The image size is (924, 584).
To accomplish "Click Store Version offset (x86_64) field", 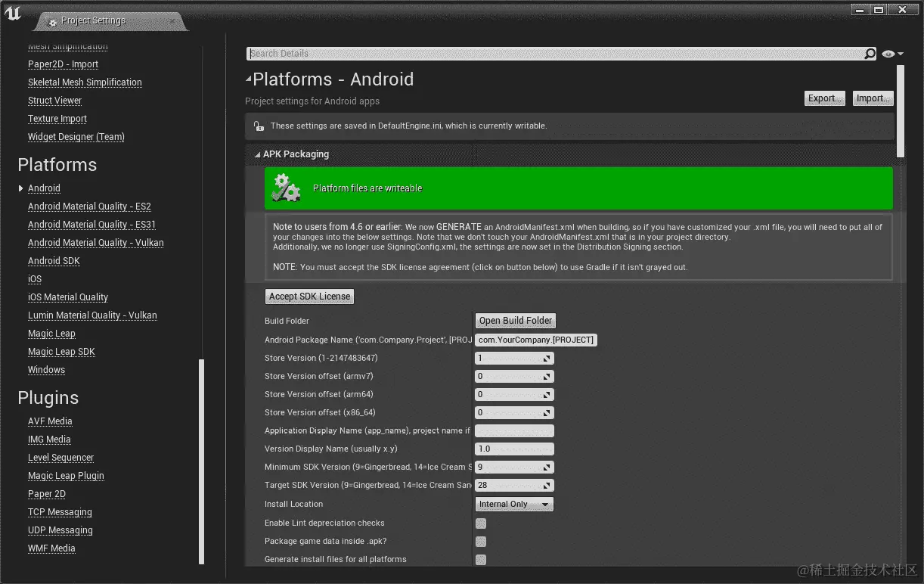I will [514, 412].
